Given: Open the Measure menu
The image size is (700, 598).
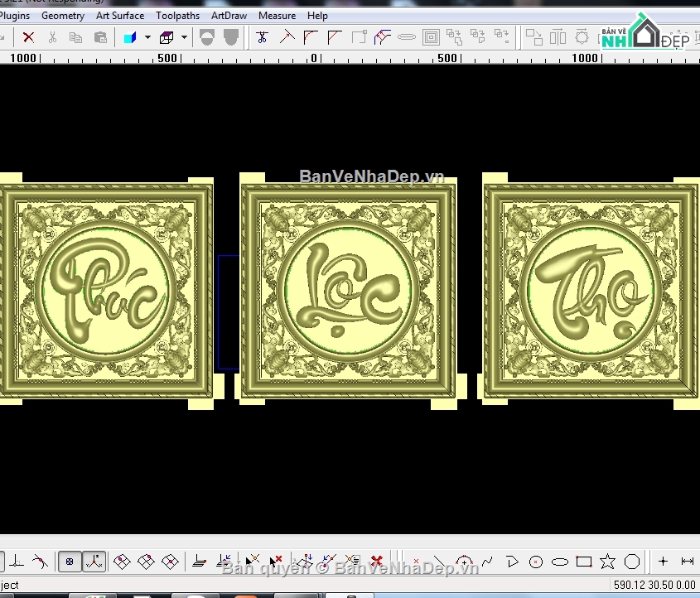Looking at the screenshot, I should pos(278,16).
